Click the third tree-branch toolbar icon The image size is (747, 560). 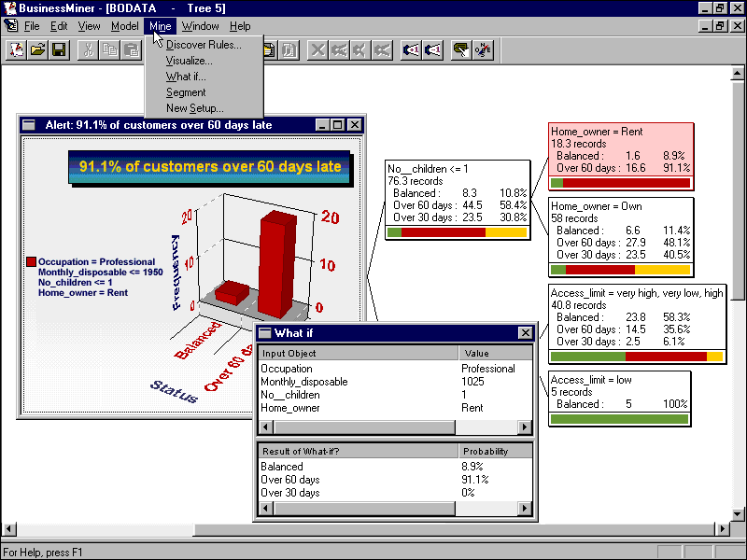pos(382,50)
